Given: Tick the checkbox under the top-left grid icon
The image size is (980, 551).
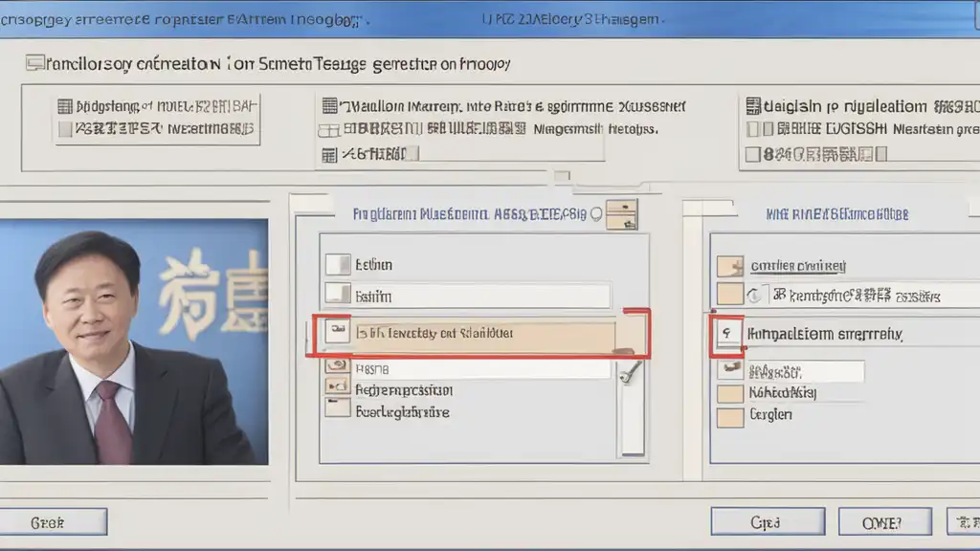Looking at the screenshot, I should (65, 129).
